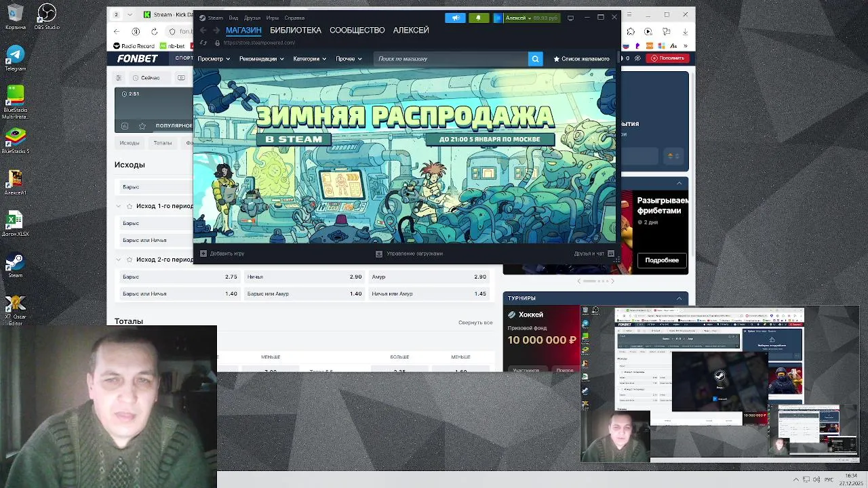
Task: Open OBS Studio desktop icon
Action: click(47, 17)
